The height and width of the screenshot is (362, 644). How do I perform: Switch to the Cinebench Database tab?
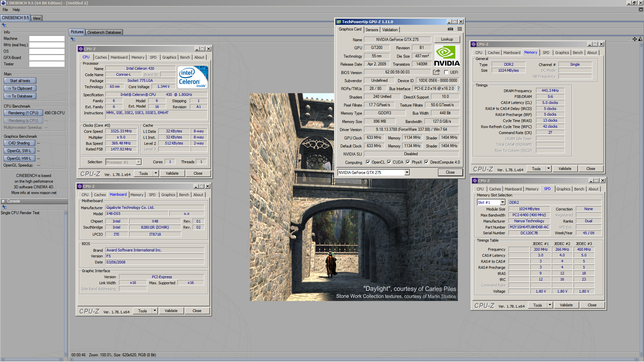pyautogui.click(x=104, y=33)
